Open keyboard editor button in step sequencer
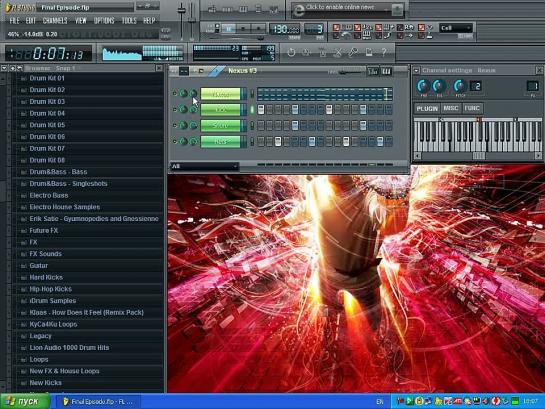Screen dimensions: 545x409 coord(387,71)
